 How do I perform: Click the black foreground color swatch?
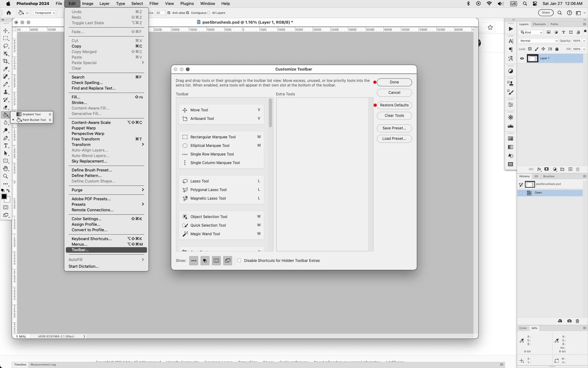point(4,197)
